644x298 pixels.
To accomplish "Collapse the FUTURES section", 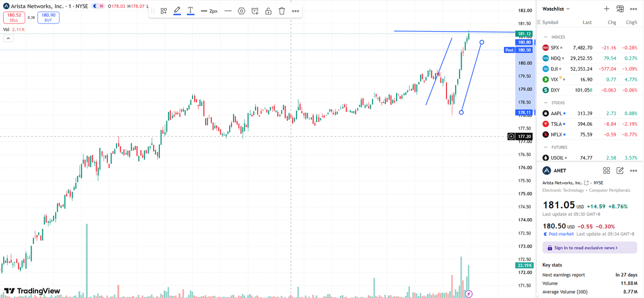I will (x=546, y=147).
